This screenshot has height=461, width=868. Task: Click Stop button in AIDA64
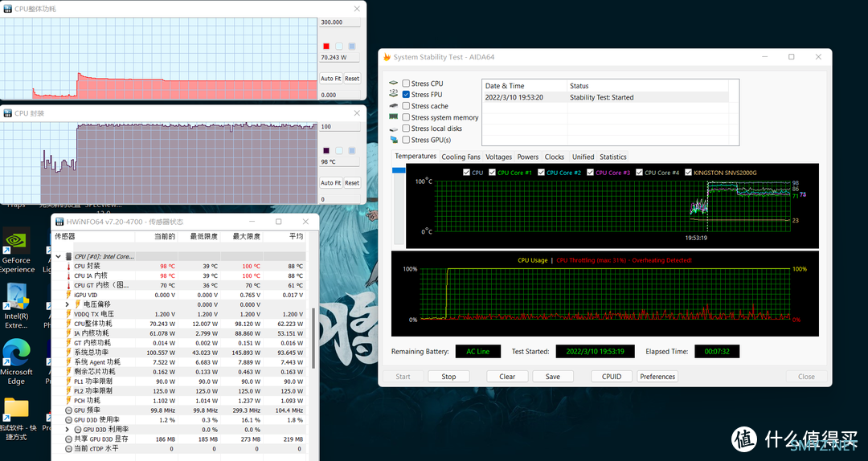(x=449, y=377)
